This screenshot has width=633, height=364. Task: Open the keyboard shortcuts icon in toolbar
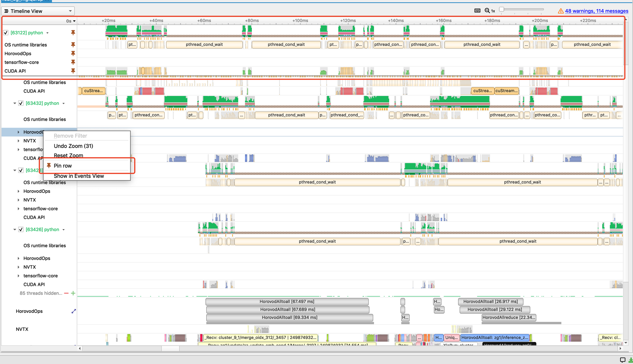(477, 11)
